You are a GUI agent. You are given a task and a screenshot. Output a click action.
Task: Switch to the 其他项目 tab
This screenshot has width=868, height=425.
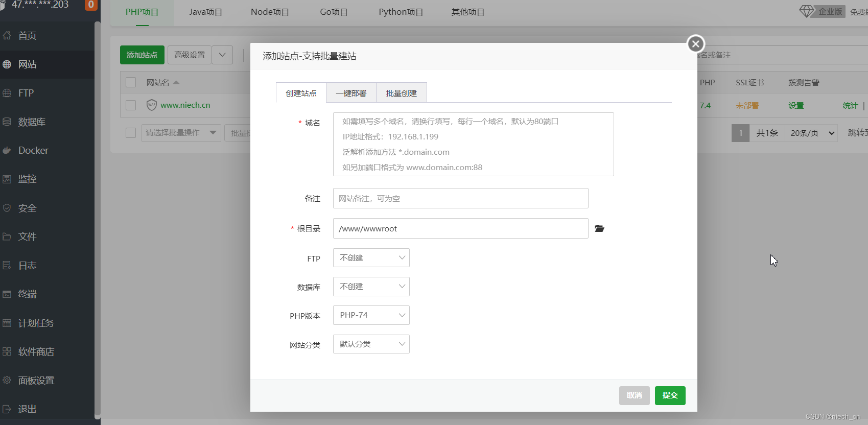(x=467, y=12)
